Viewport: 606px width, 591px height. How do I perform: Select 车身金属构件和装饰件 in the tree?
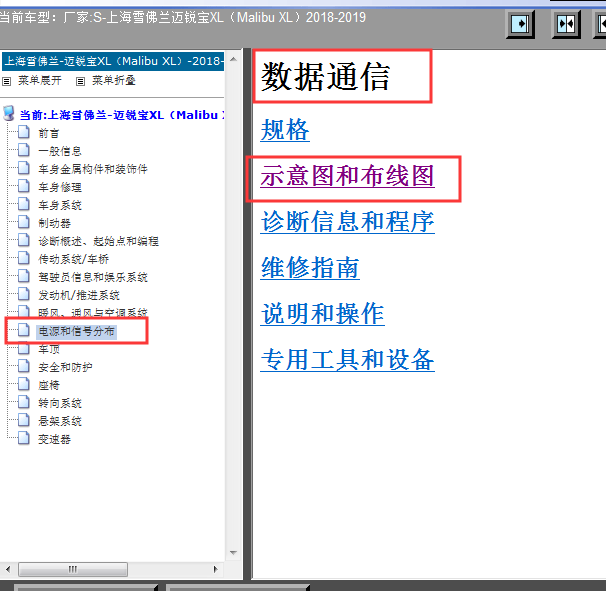coord(93,169)
